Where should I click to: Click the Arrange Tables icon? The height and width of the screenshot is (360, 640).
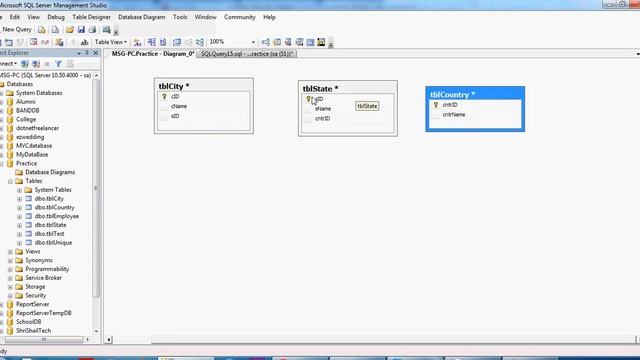click(x=200, y=42)
